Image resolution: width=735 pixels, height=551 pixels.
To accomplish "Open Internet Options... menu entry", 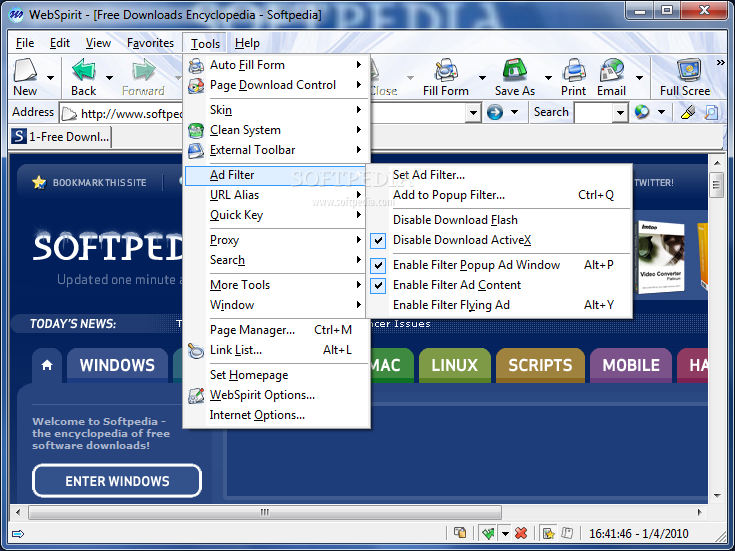I will pyautogui.click(x=277, y=415).
